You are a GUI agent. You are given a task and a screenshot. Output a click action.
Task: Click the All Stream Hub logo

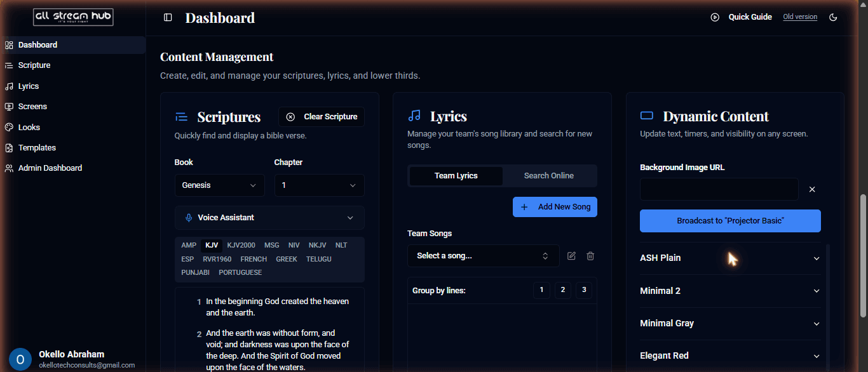tap(73, 17)
